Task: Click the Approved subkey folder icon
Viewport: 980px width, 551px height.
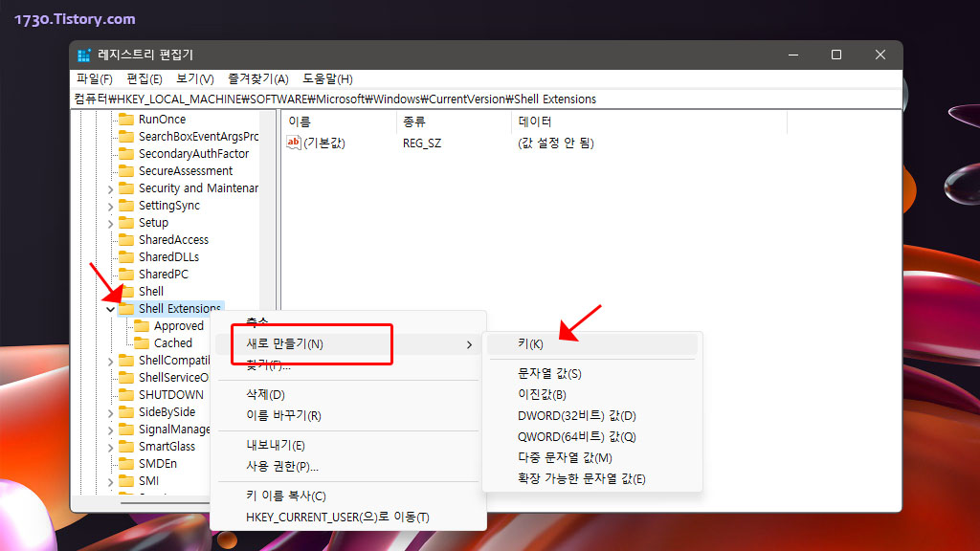Action: pos(142,325)
